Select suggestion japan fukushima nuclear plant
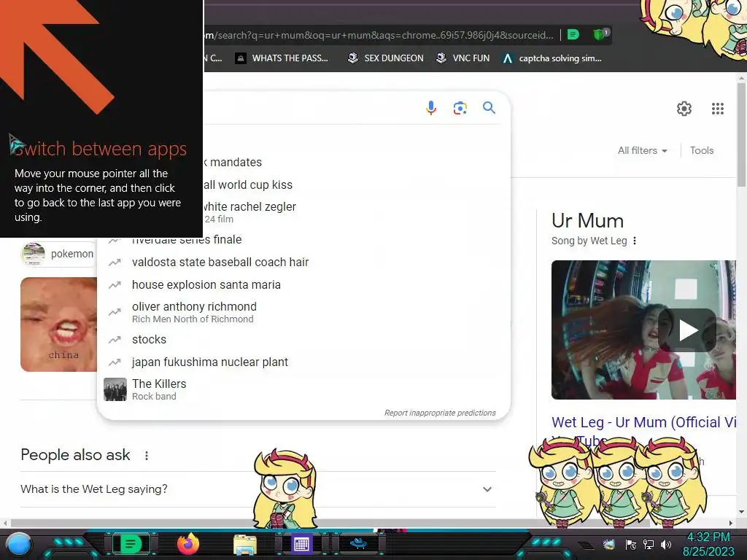 [x=303, y=362]
